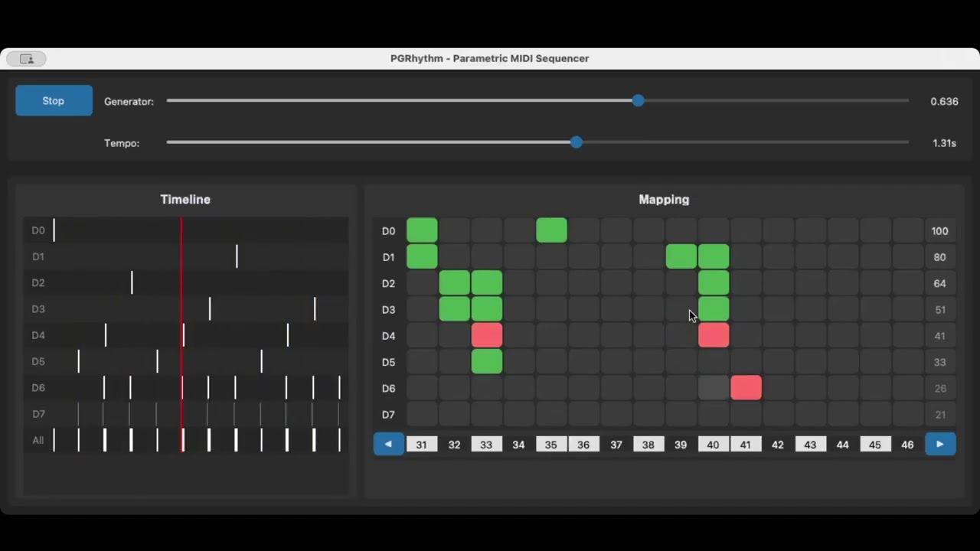This screenshot has width=980, height=551.
Task: Select note number 33 column label
Action: (x=487, y=445)
